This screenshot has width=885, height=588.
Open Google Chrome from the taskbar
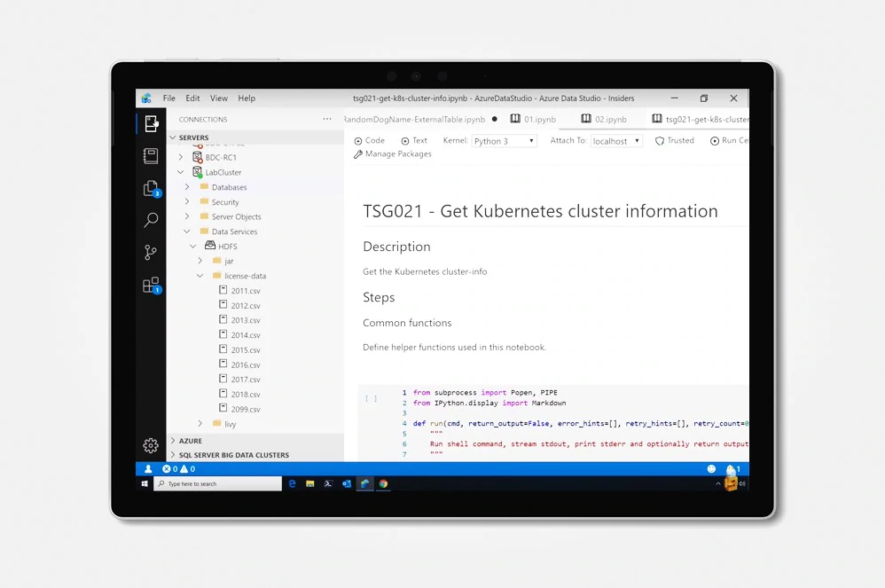(x=383, y=483)
